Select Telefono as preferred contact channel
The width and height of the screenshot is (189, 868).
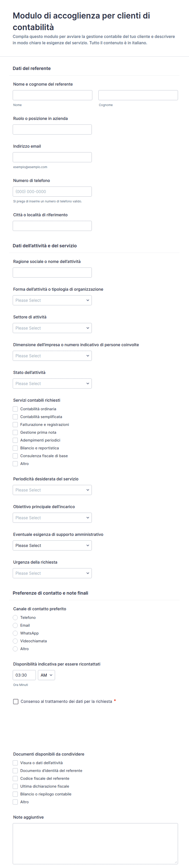coord(15,618)
